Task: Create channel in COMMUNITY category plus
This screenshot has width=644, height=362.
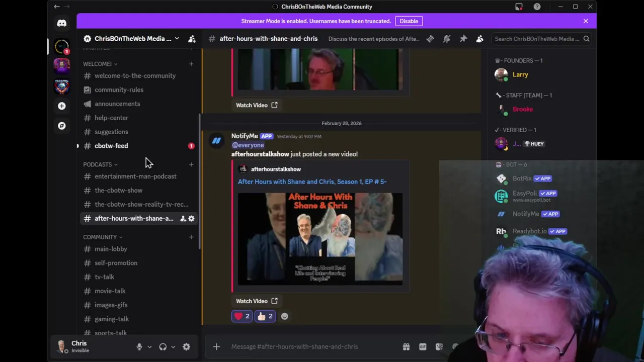Action: coord(191,237)
